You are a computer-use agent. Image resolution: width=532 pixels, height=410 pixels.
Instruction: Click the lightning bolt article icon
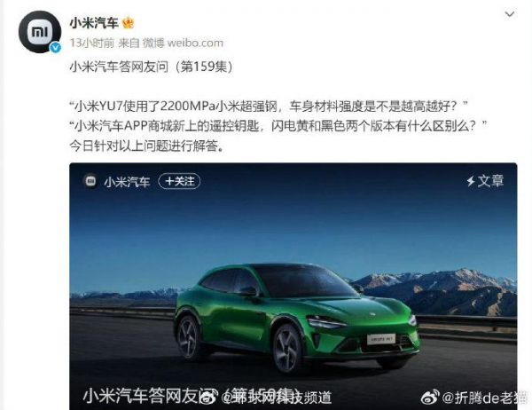click(x=470, y=181)
